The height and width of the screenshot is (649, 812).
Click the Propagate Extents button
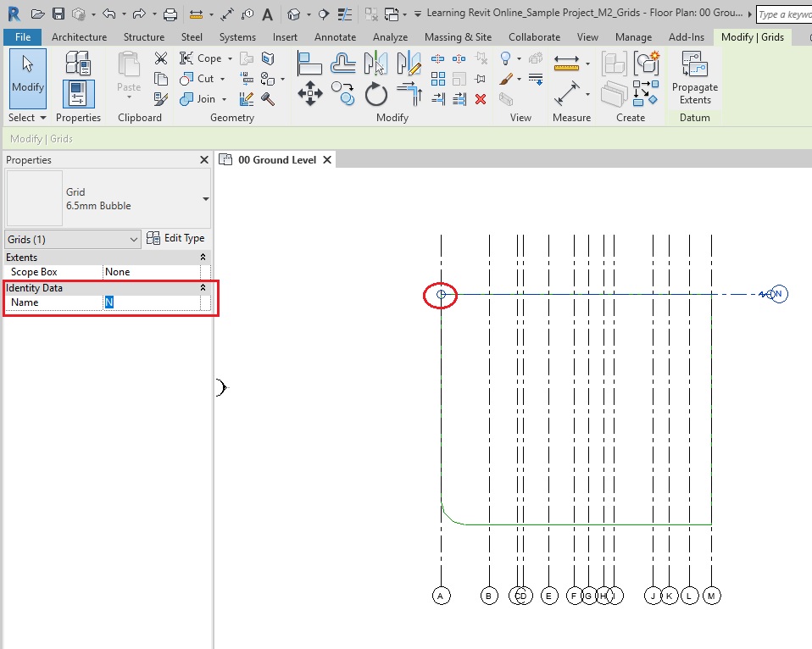tap(694, 79)
